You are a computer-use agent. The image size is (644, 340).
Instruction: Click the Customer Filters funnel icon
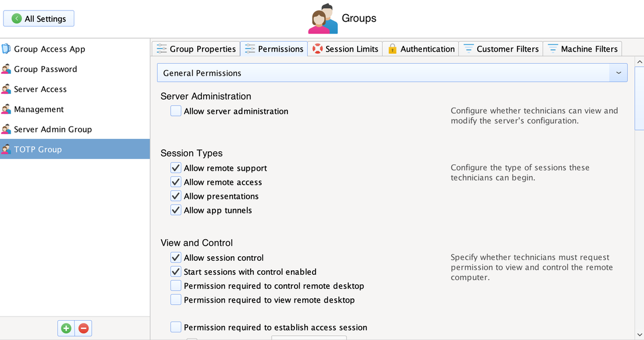coord(468,49)
